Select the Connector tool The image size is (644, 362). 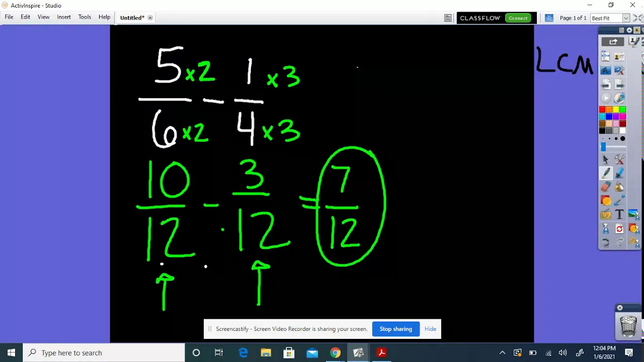tap(619, 201)
